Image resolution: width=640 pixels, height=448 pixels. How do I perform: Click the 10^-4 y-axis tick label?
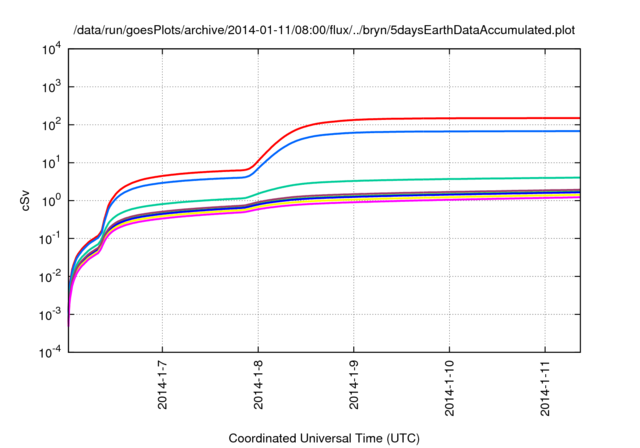click(x=50, y=353)
